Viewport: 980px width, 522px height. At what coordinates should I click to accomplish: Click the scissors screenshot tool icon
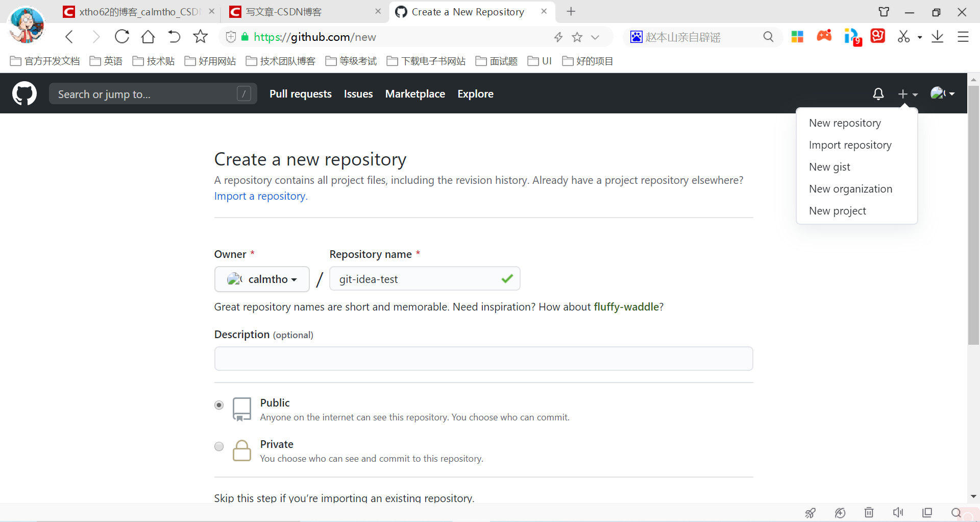(903, 36)
